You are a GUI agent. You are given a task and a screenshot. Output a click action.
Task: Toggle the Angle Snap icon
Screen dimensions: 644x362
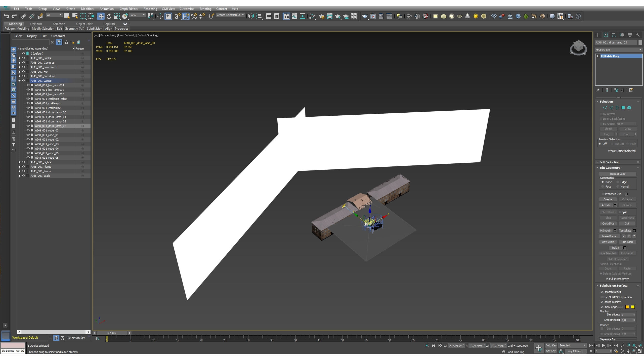point(186,16)
